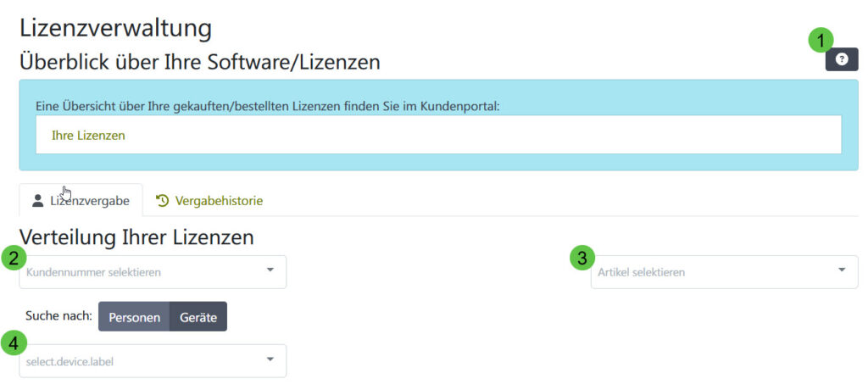
Task: Expand the arrow of the Kundennummer selector
Action: 270,270
